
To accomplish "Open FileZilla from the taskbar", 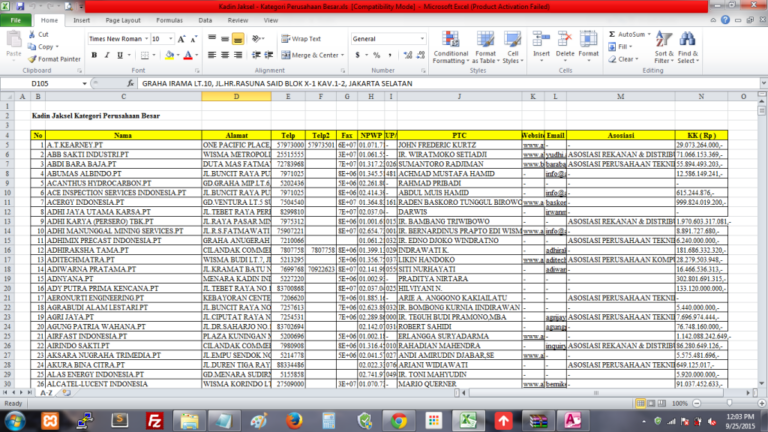I will [155, 420].
